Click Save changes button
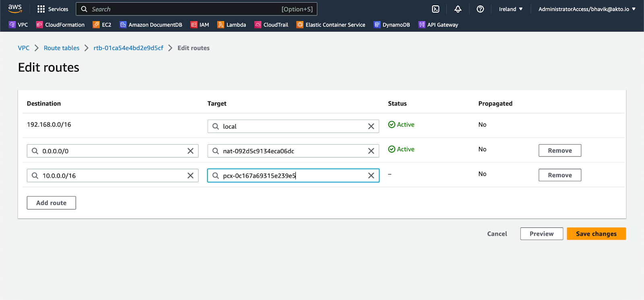Screen dimensions: 644x300 pos(596,234)
